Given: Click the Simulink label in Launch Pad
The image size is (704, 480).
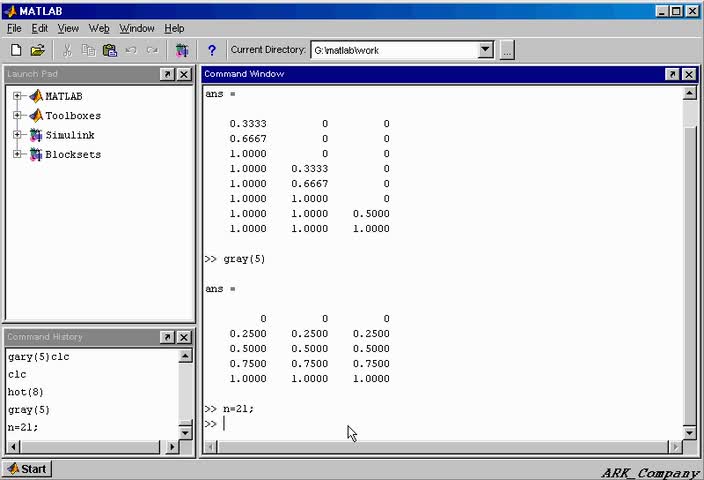Looking at the screenshot, I should (x=70, y=135).
